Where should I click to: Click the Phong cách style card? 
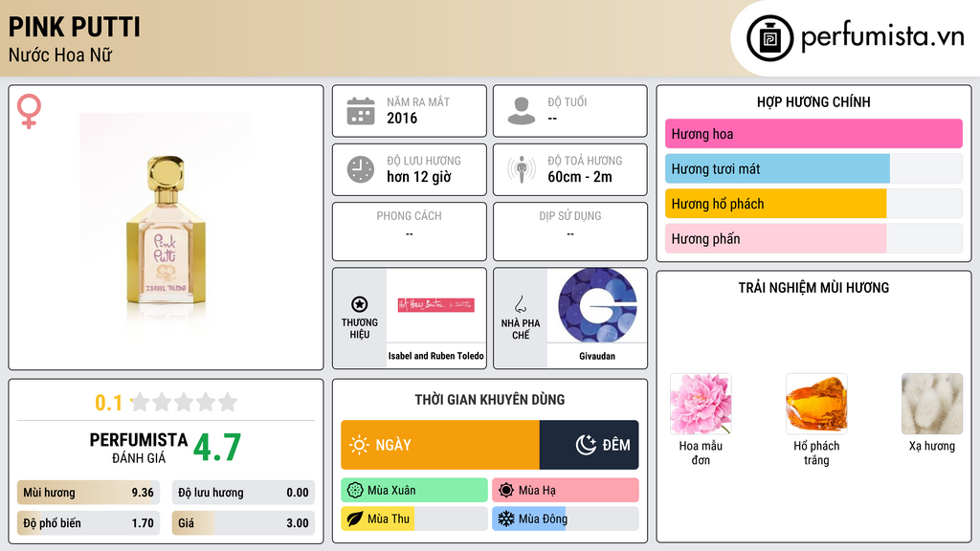point(410,231)
